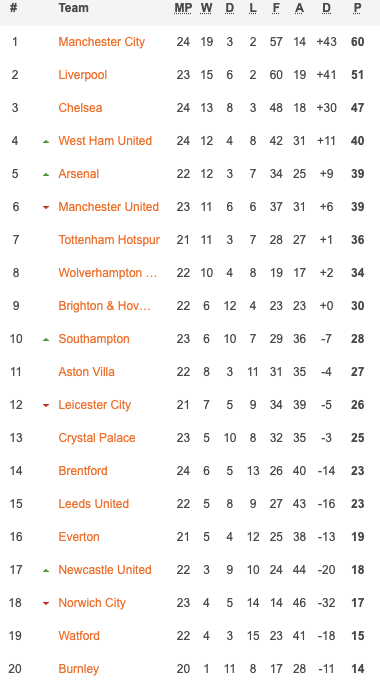Open Tottenham Hotspur team link
This screenshot has height=686, width=380.
point(109,240)
